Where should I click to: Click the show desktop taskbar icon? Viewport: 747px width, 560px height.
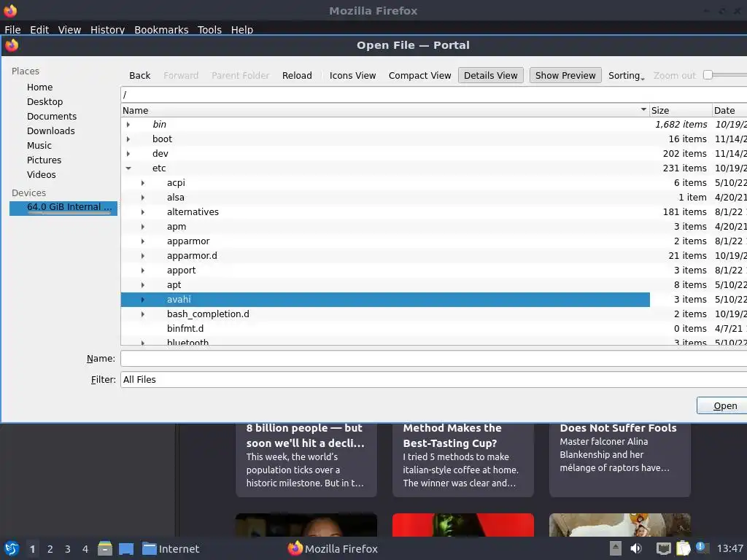coord(126,549)
